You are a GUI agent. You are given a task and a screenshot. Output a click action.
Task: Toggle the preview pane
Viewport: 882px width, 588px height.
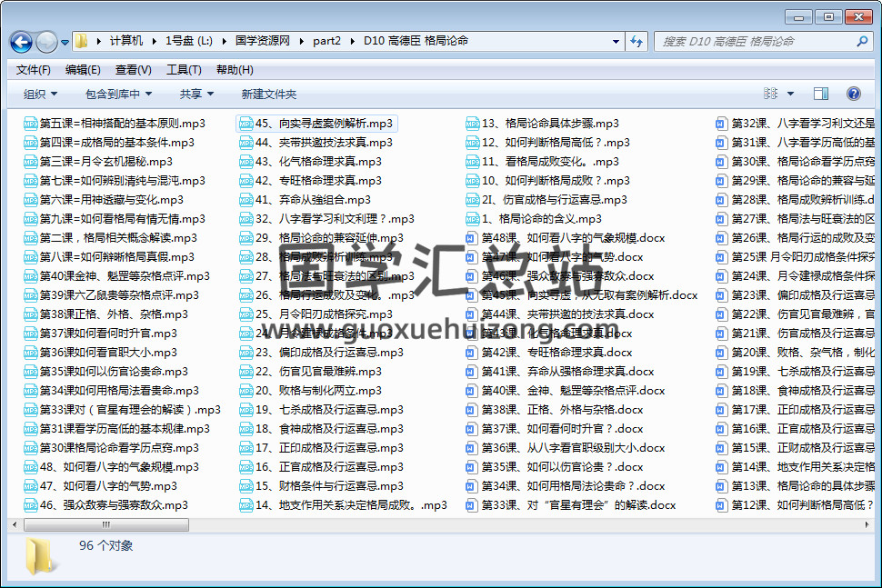point(821,94)
